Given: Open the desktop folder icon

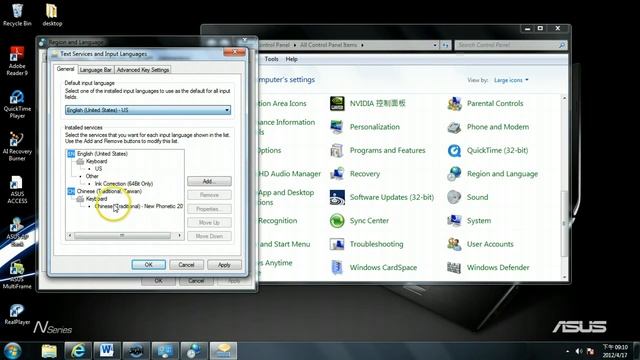Looking at the screenshot, I should pos(52,15).
